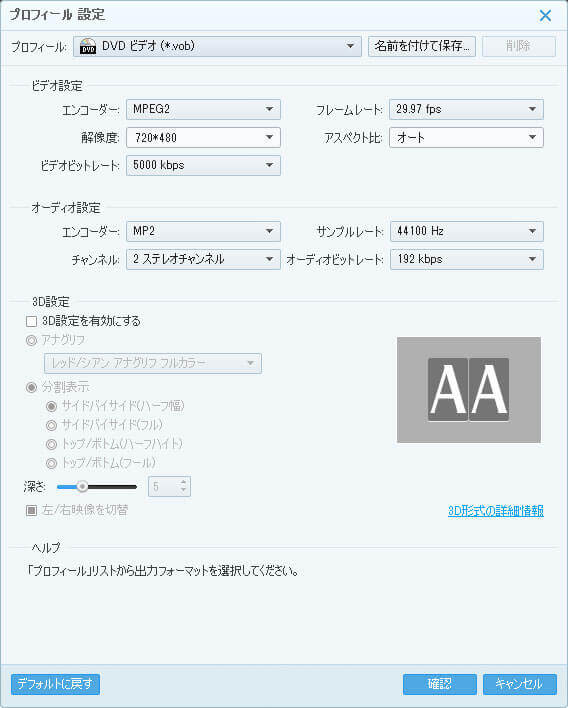Image resolution: width=568 pixels, height=708 pixels.
Task: Select サイドバイサイド(フル) option
Action: [x=51, y=425]
